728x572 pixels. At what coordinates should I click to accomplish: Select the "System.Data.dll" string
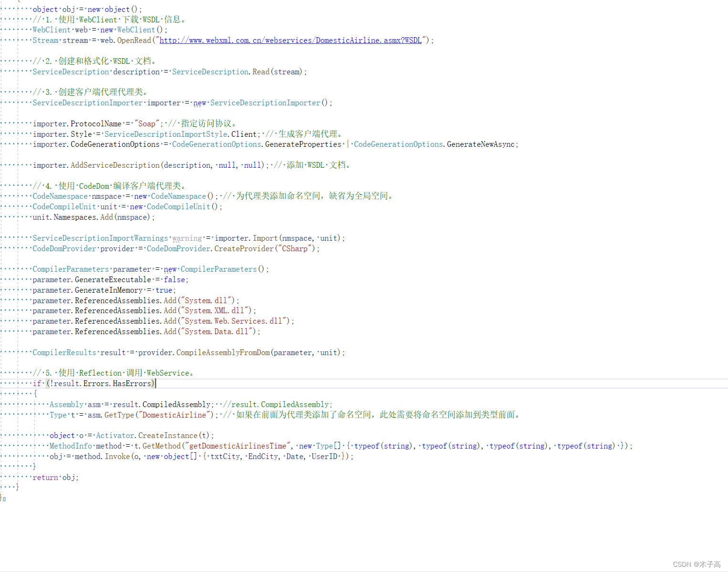tap(217, 332)
